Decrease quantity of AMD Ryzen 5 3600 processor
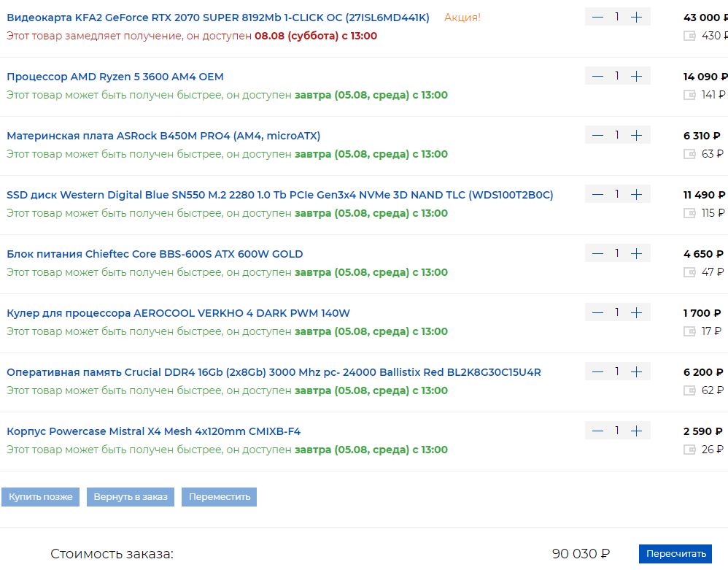The height and width of the screenshot is (570, 728). [x=597, y=76]
